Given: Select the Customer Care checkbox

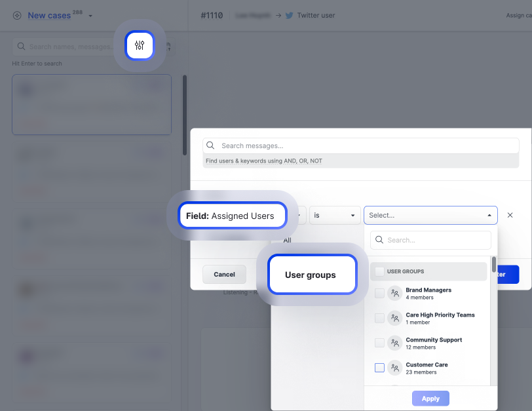Looking at the screenshot, I should [379, 368].
